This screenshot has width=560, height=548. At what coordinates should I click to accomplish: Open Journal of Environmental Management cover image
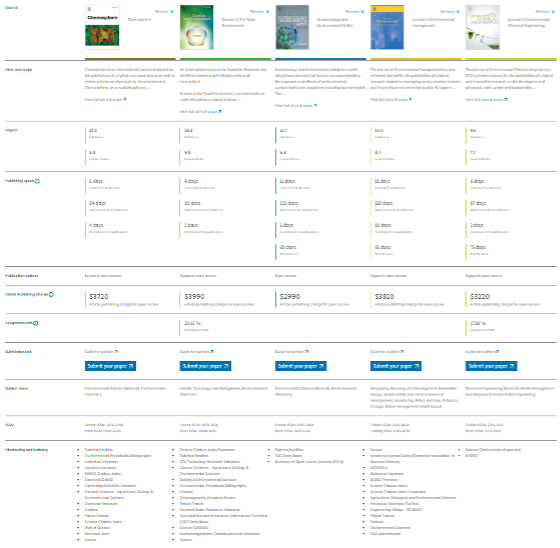coord(387,27)
